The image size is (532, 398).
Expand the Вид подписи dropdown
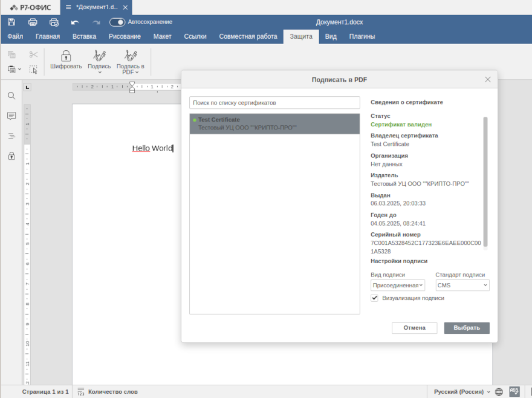coord(398,285)
